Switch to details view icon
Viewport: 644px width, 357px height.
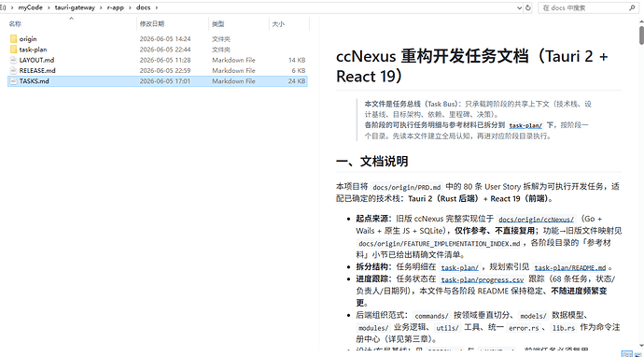tap(627, 353)
